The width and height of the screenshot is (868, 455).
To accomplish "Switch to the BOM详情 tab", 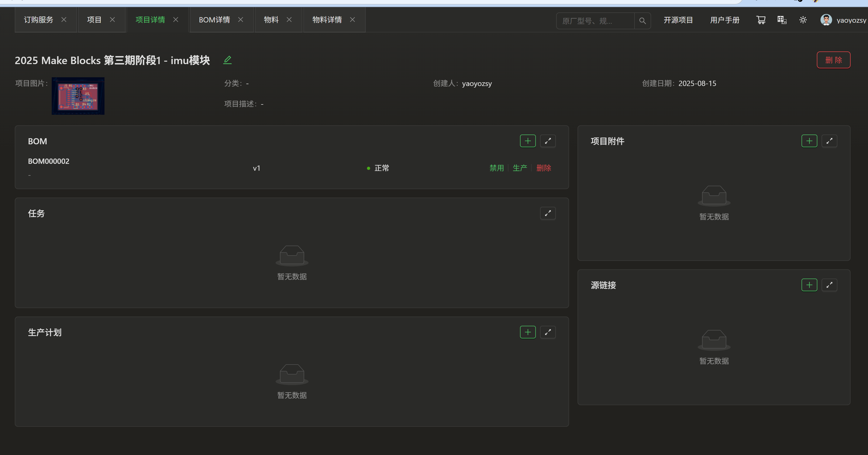I will (214, 20).
